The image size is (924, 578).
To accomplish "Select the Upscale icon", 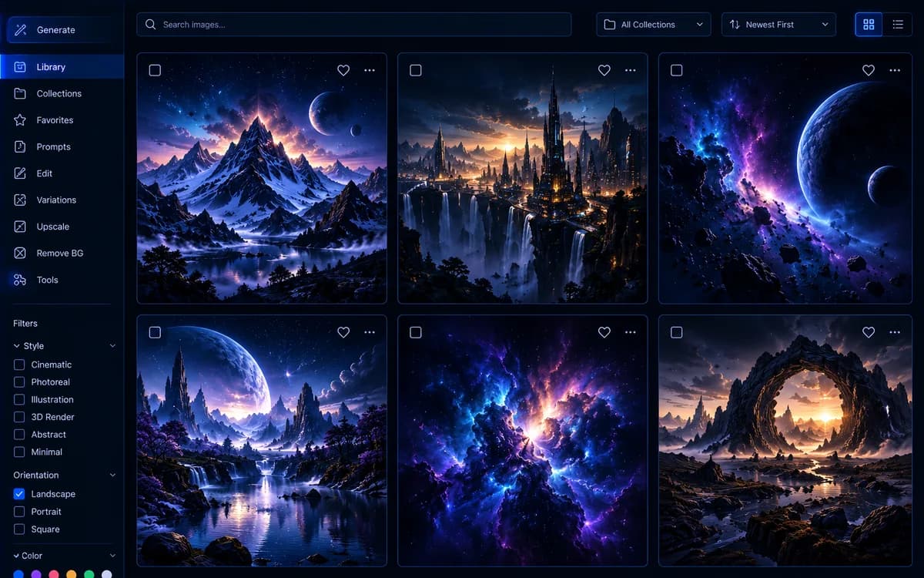I will [20, 227].
